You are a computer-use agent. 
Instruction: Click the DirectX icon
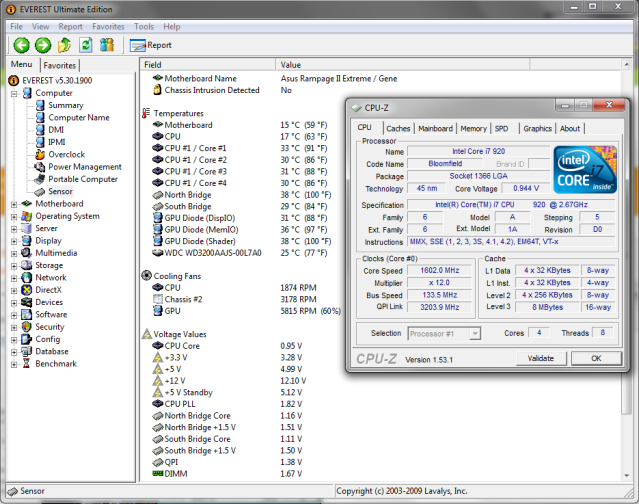(x=26, y=290)
